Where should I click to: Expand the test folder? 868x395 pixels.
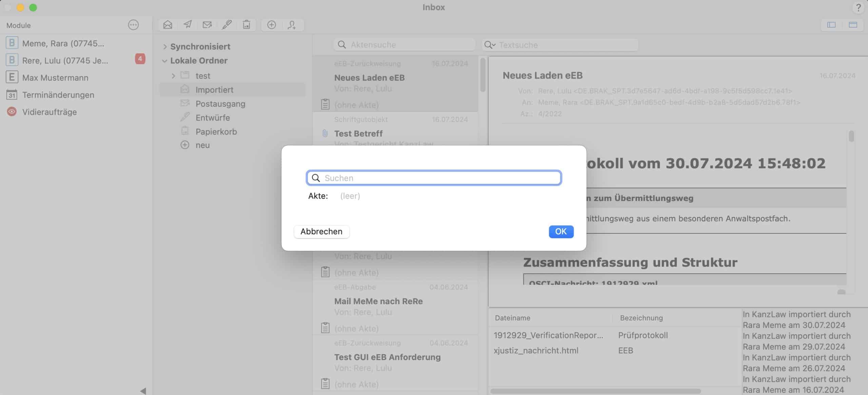click(173, 76)
